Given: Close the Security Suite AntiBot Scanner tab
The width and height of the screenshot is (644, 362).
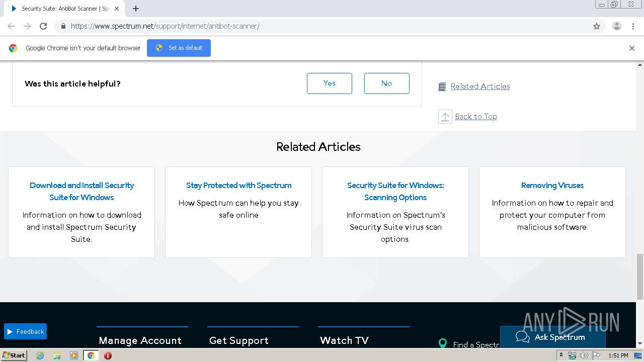Looking at the screenshot, I should 117,9.
